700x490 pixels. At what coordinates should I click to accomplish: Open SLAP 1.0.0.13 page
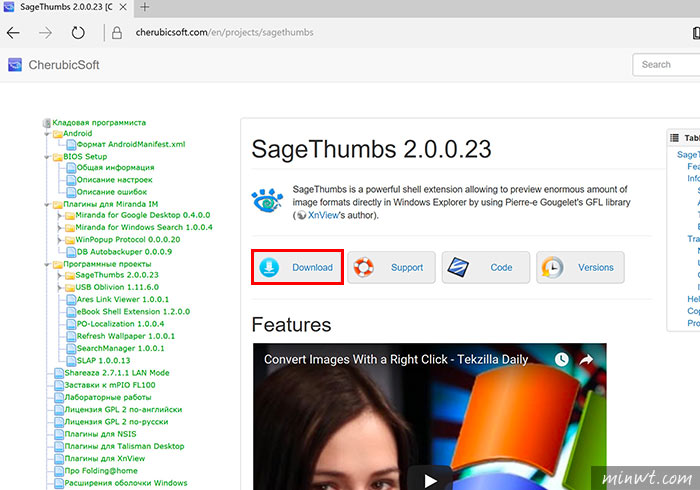[104, 360]
